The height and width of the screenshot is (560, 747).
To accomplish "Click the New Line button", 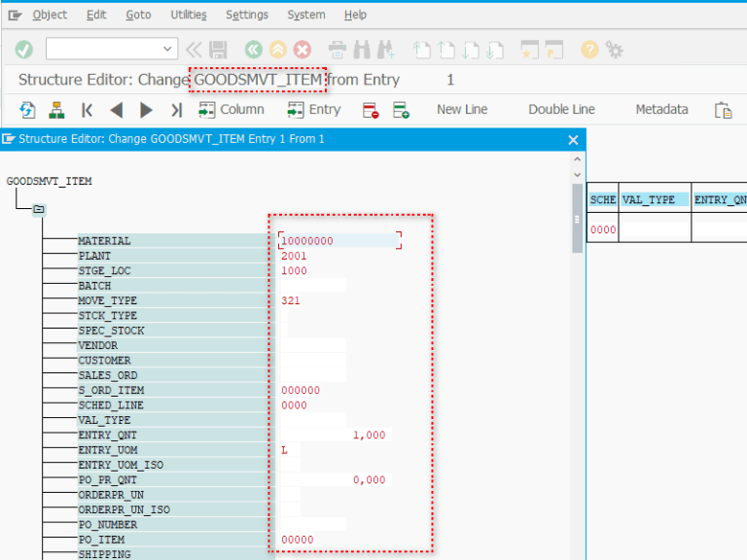I will click(x=462, y=110).
